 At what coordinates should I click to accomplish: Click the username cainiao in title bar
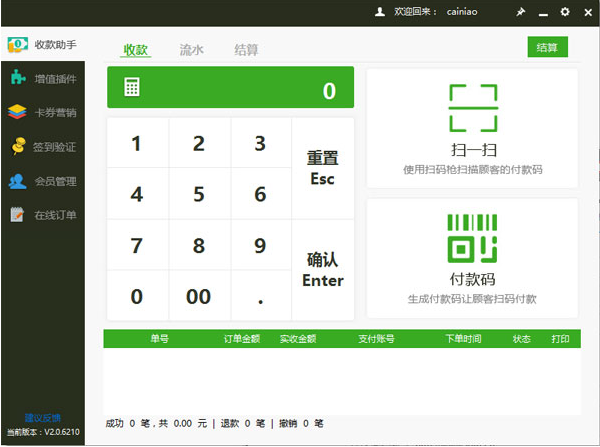[x=462, y=12]
